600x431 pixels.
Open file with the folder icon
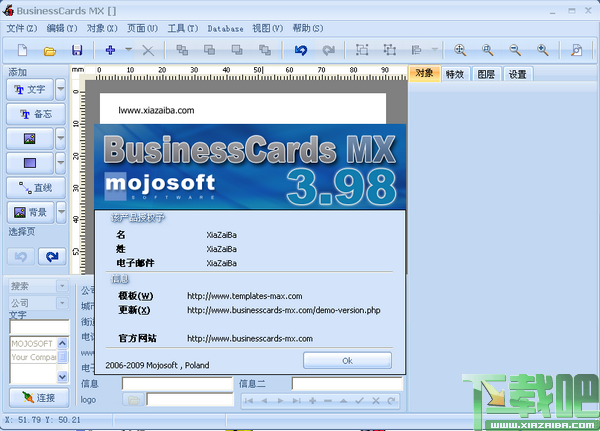pos(50,51)
